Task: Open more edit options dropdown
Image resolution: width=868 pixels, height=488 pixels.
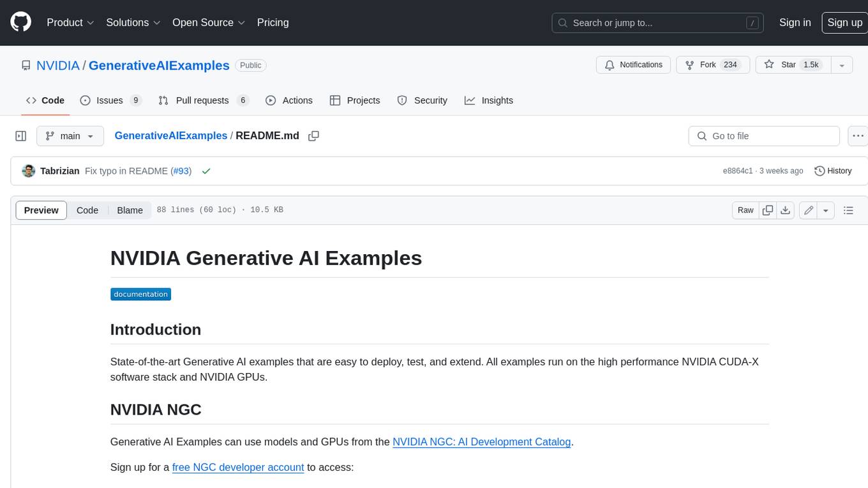Action: point(826,210)
